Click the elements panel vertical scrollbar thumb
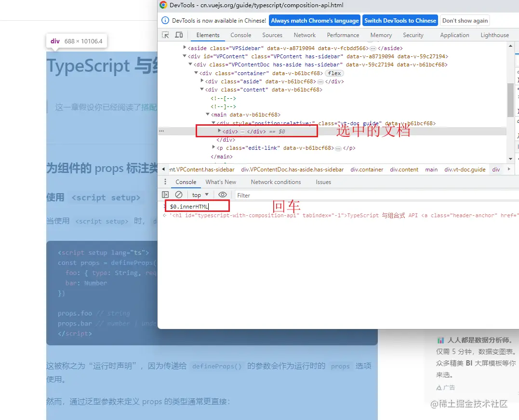This screenshot has height=420, width=519. coord(510,100)
